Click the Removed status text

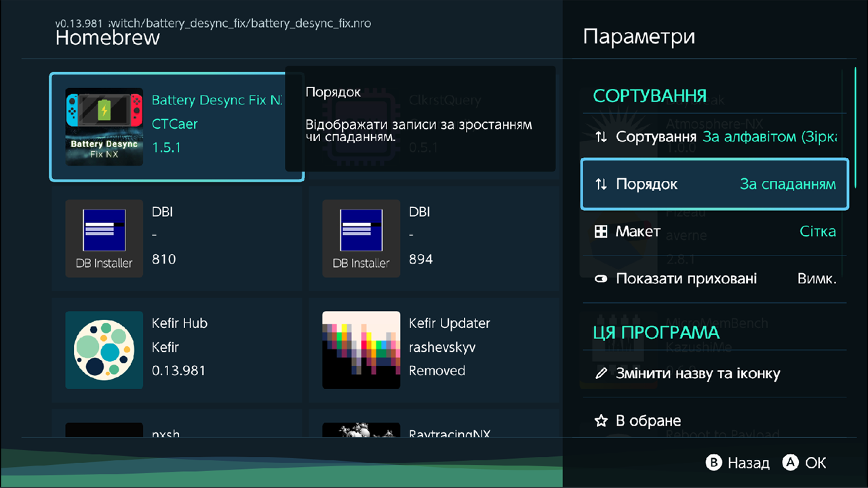click(x=437, y=371)
